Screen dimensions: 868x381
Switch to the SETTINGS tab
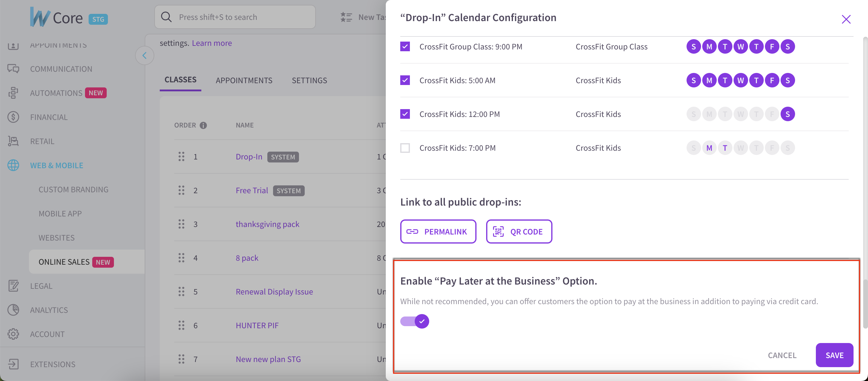coord(309,80)
